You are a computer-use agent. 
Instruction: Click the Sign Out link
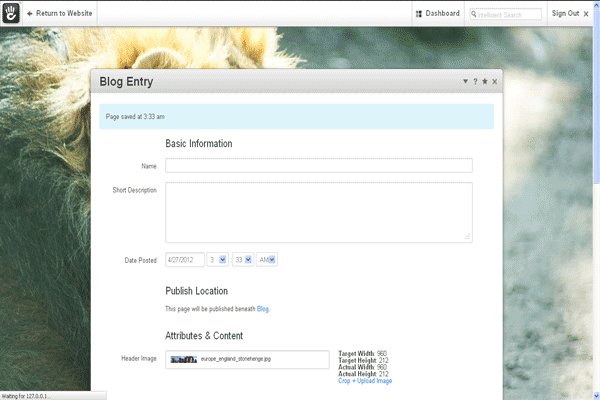click(x=565, y=14)
